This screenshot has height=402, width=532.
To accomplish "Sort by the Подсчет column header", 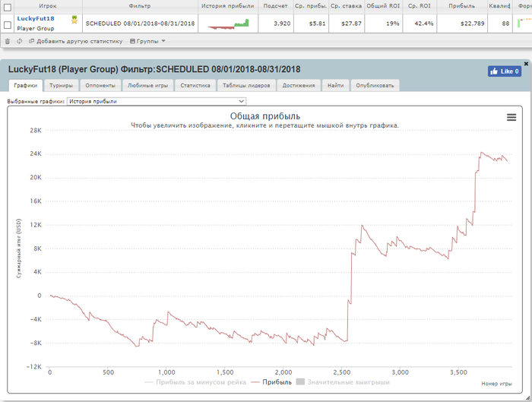I will pos(275,6).
